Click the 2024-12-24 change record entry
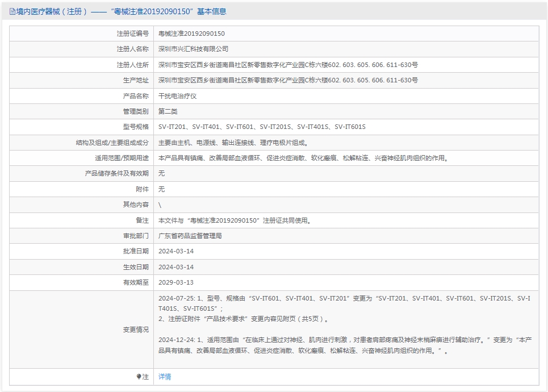 pos(345,345)
